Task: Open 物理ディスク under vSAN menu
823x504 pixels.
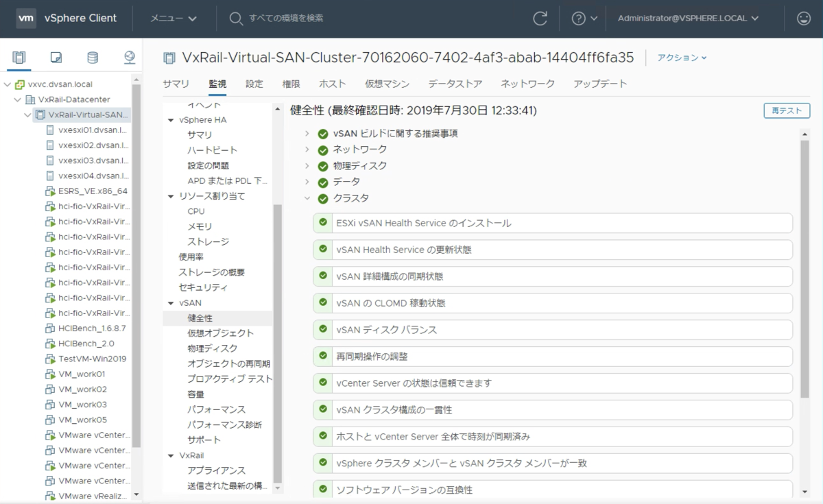Action: pyautogui.click(x=212, y=348)
